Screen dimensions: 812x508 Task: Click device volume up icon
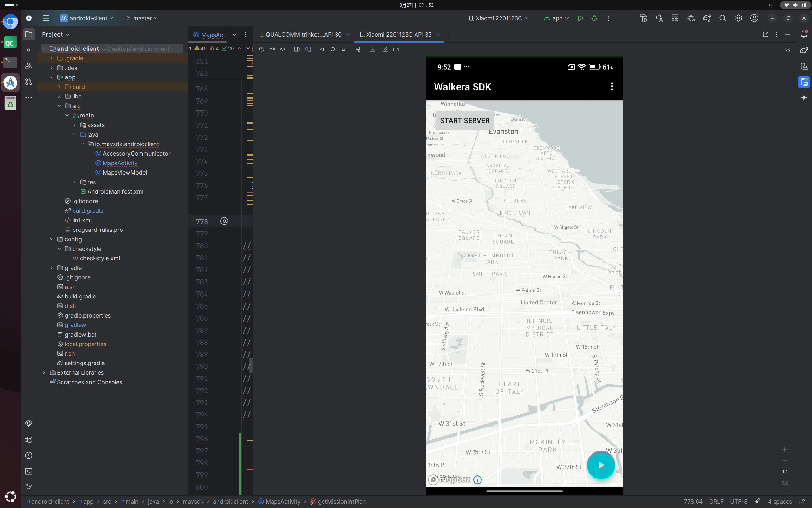(272, 50)
